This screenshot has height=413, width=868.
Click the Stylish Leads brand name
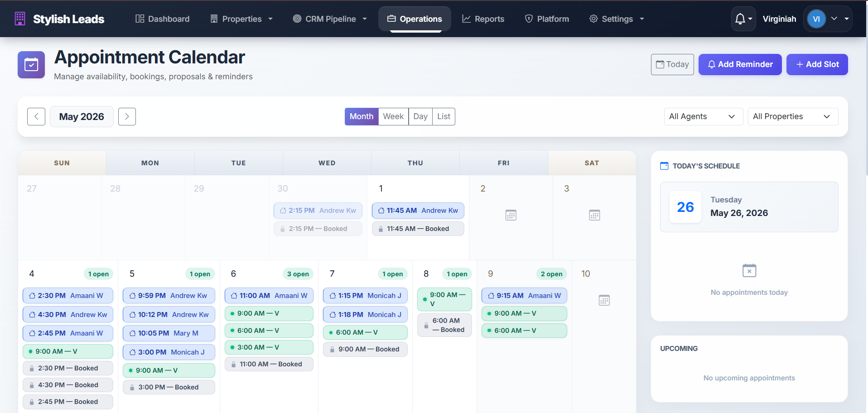coord(68,19)
